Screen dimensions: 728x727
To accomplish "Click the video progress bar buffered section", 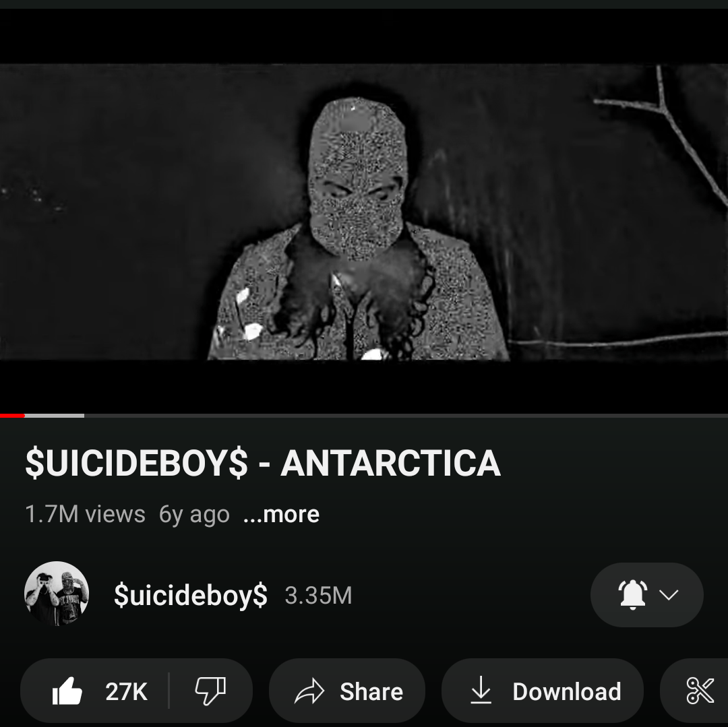I will pyautogui.click(x=55, y=416).
